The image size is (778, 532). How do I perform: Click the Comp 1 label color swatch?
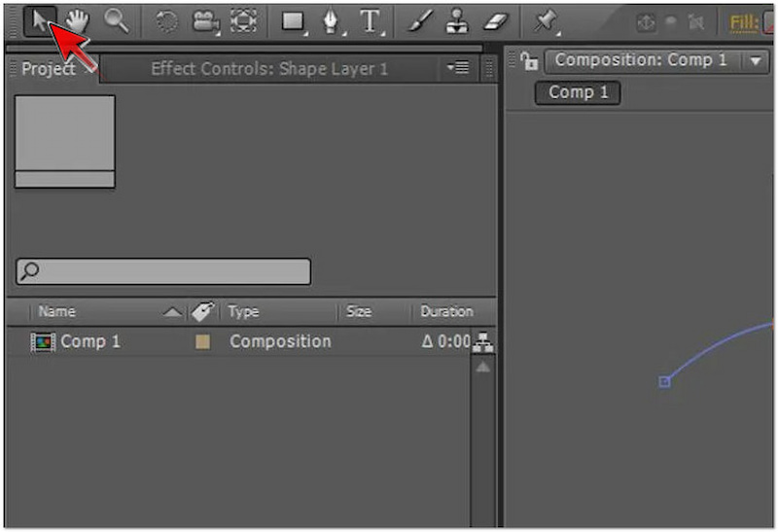(202, 342)
